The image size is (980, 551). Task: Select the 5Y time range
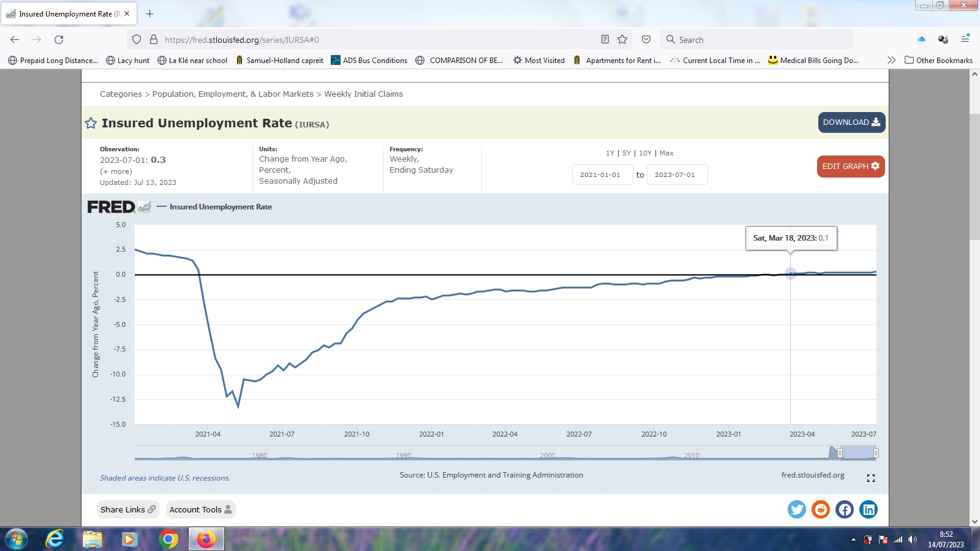pyautogui.click(x=626, y=153)
